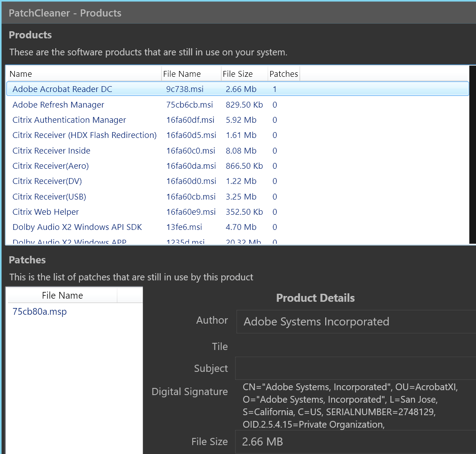Click the 16fa60da.msi file name cell
This screenshot has height=454, width=476.
pos(191,166)
